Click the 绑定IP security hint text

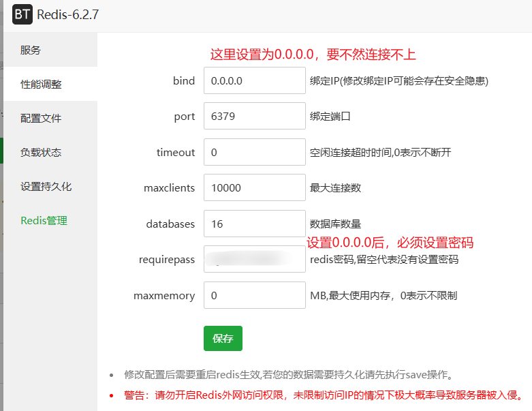click(399, 81)
